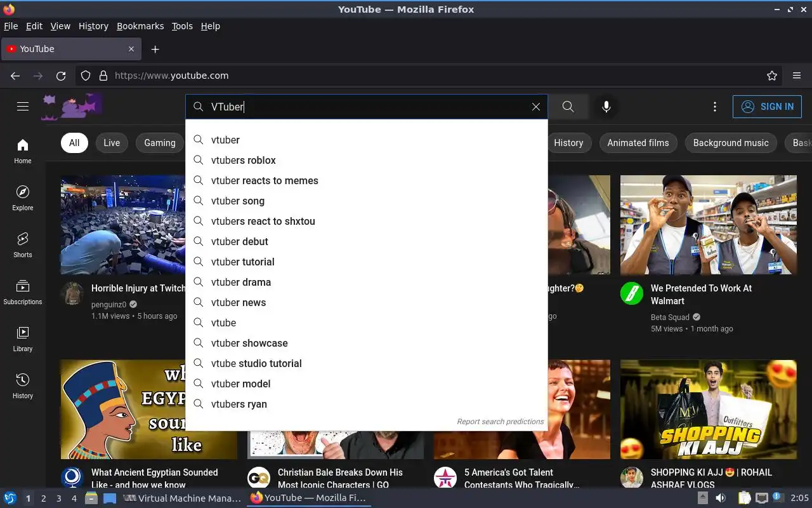
Task: Switch to workspace 2 in taskbar
Action: pyautogui.click(x=43, y=498)
